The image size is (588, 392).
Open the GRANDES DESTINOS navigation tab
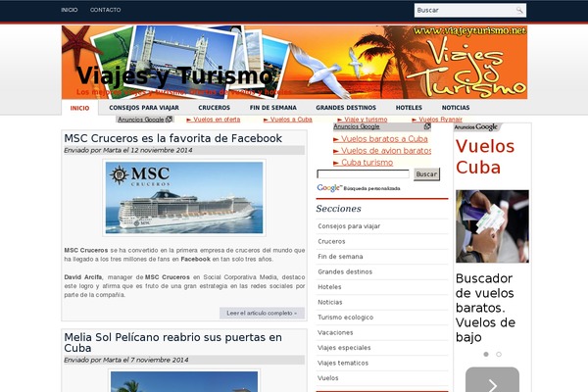click(x=346, y=108)
